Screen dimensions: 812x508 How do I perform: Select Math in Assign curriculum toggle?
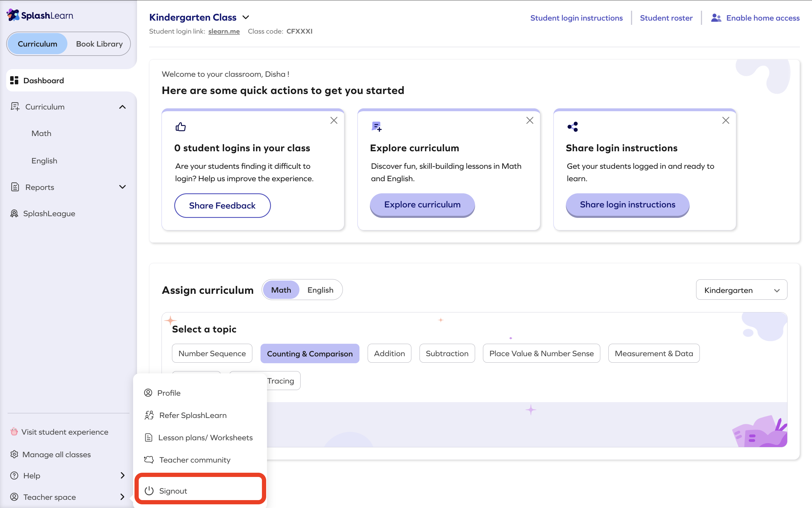(281, 290)
